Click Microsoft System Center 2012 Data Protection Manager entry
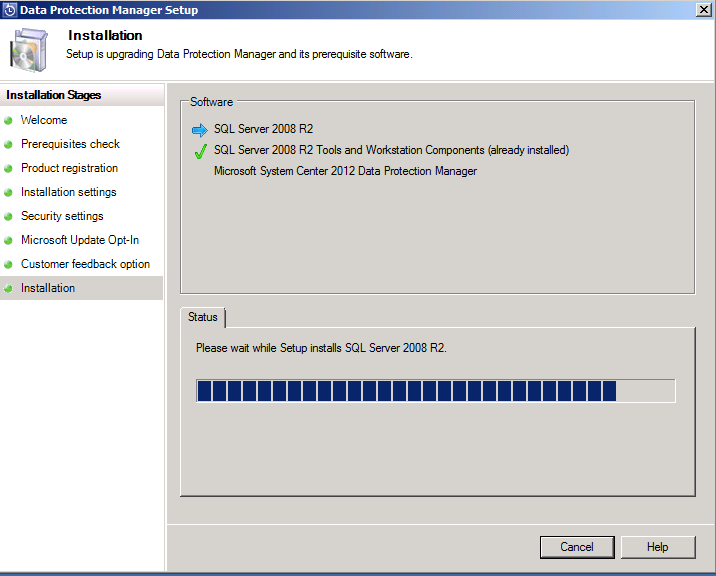This screenshot has width=716, height=576. pos(345,171)
